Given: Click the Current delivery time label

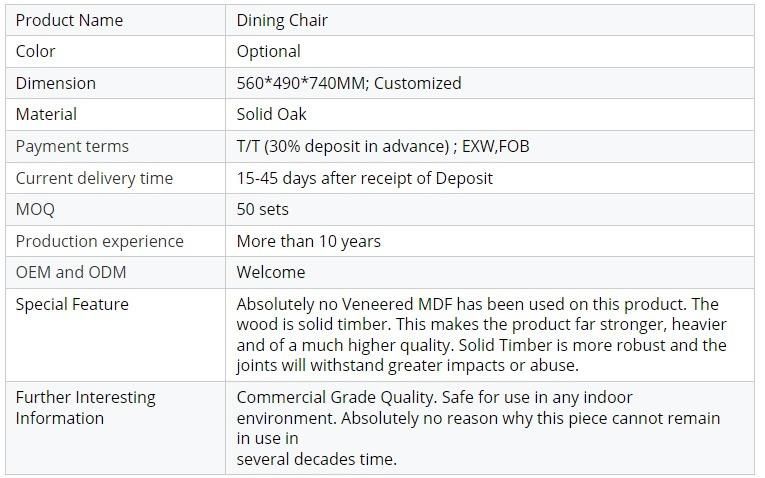Looking at the screenshot, I should click(94, 178).
